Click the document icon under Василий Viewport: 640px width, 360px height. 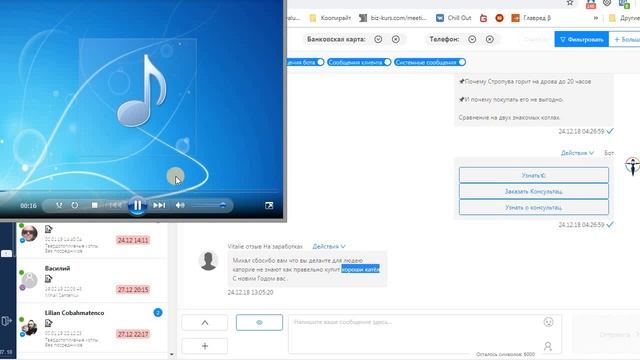coord(49,279)
